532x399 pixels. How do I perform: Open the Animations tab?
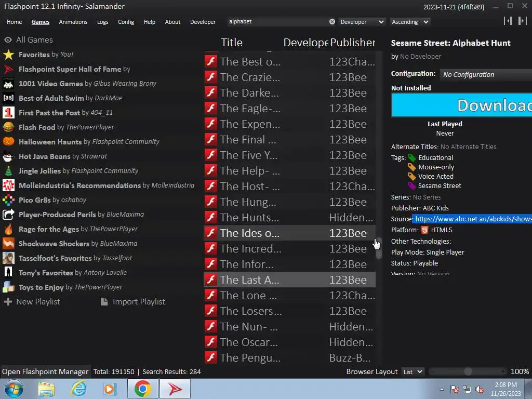(73, 22)
